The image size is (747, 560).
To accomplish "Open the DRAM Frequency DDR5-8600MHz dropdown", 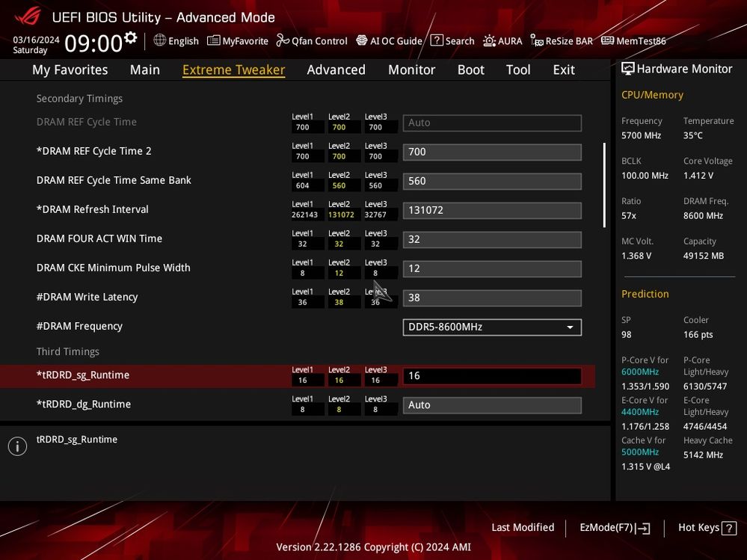I will 492,327.
